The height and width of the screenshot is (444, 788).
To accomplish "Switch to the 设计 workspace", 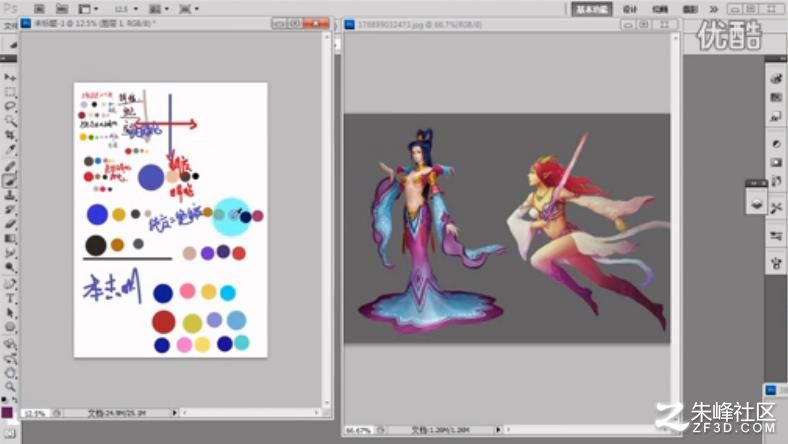I will coord(629,9).
